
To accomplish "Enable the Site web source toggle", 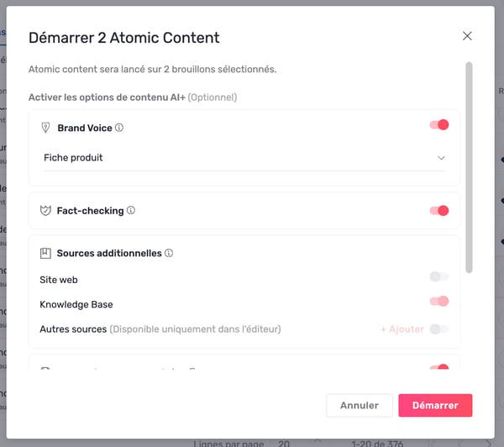I will [438, 276].
